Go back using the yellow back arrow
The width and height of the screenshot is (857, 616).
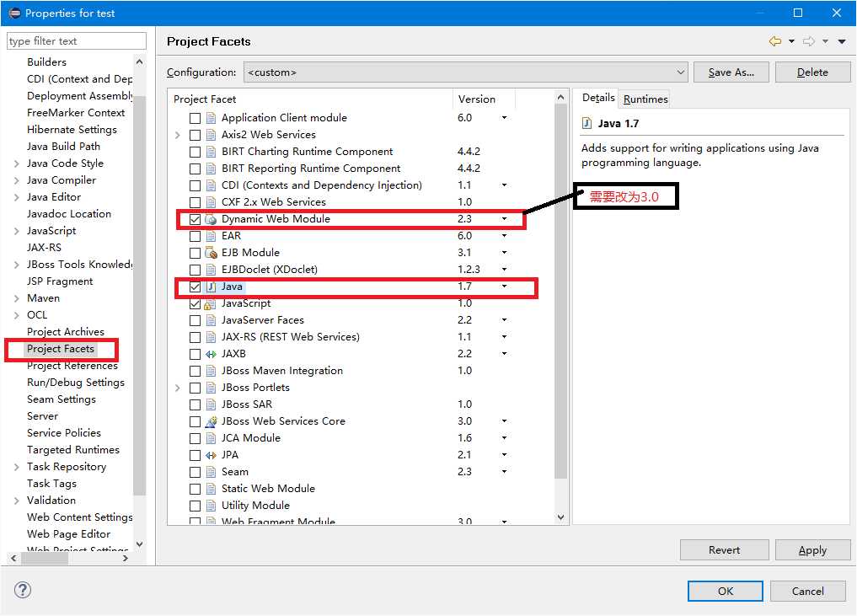coord(775,41)
